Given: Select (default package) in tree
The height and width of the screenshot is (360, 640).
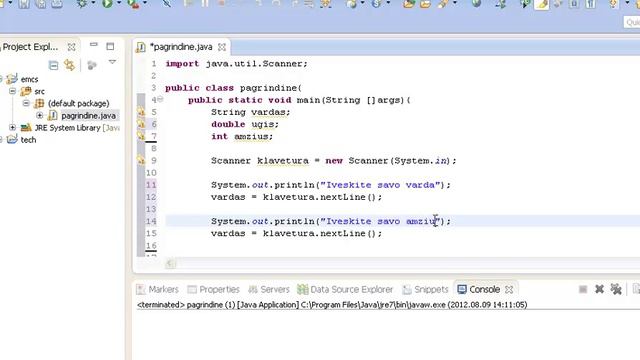Looking at the screenshot, I should click(x=78, y=104).
